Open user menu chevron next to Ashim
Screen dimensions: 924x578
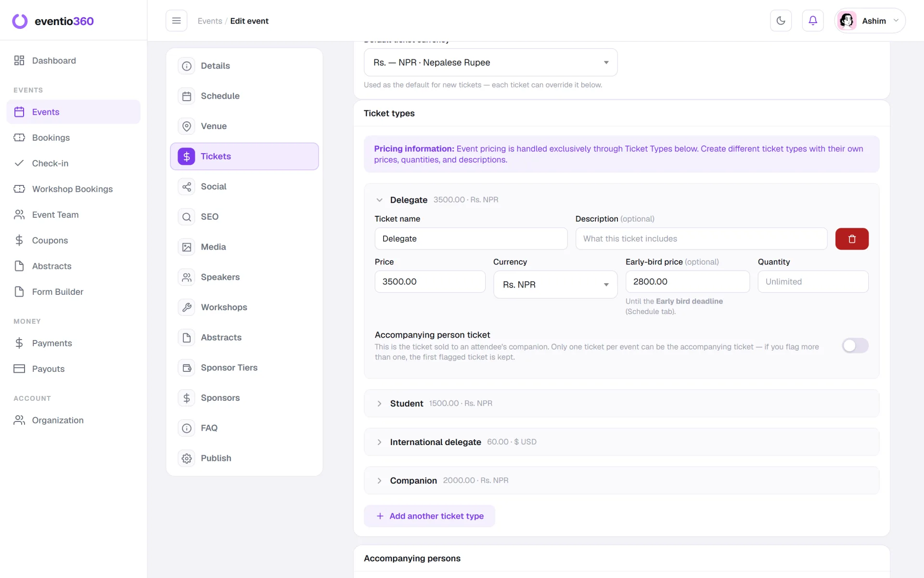click(x=896, y=21)
